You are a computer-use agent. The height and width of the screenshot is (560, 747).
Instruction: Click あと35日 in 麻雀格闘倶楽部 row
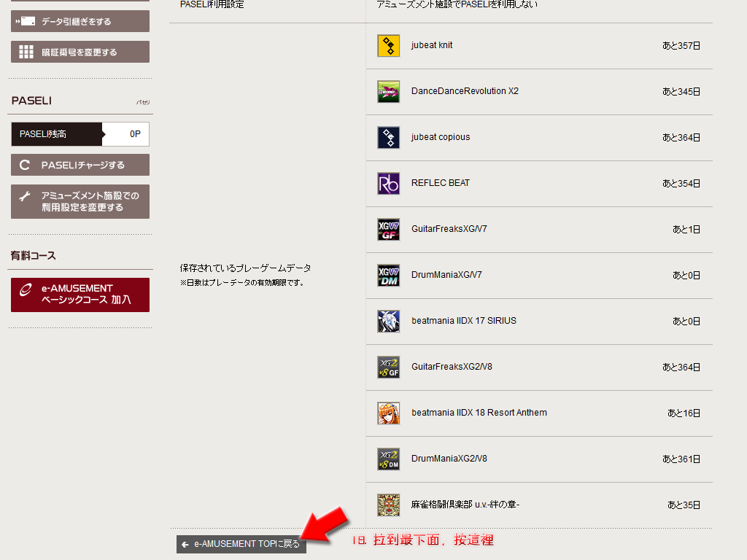[x=684, y=505]
